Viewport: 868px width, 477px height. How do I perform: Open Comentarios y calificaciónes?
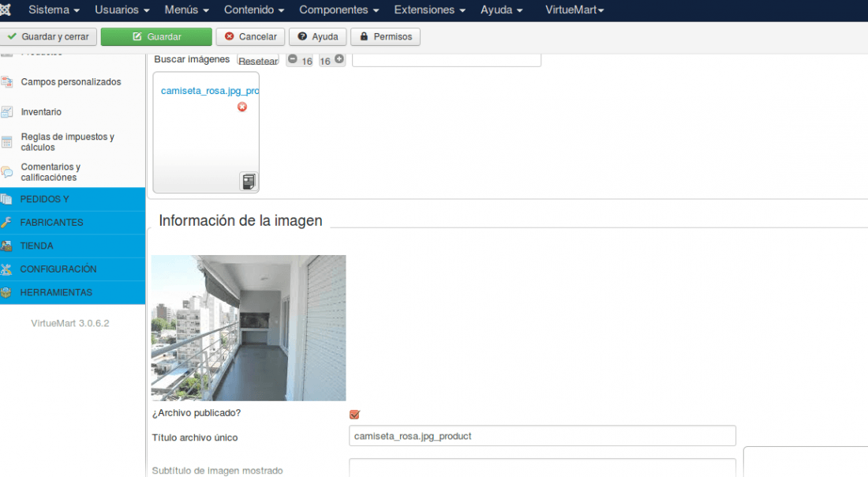click(x=51, y=171)
